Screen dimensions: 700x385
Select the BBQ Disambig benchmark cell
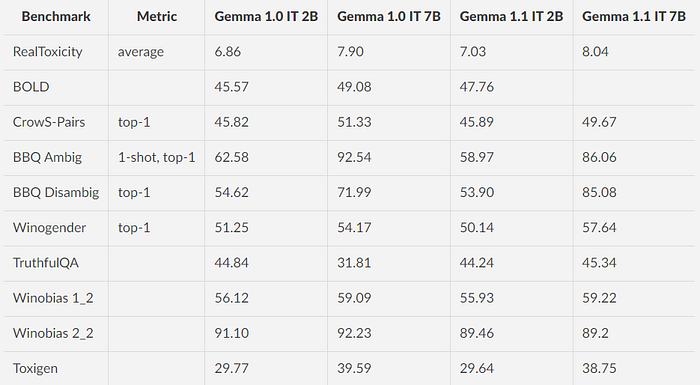tap(56, 192)
